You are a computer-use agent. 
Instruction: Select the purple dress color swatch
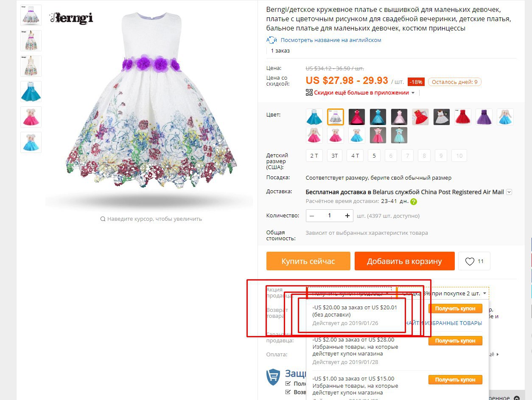484,117
